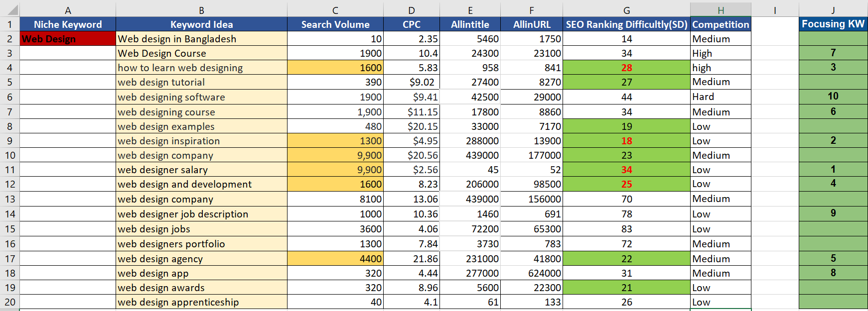
Task: Select row 1 header
Action: [x=9, y=24]
